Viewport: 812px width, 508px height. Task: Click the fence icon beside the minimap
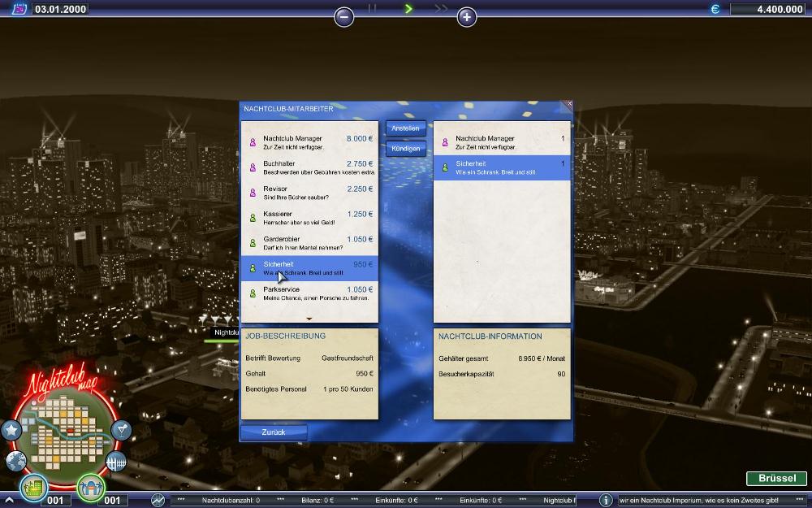[x=116, y=462]
